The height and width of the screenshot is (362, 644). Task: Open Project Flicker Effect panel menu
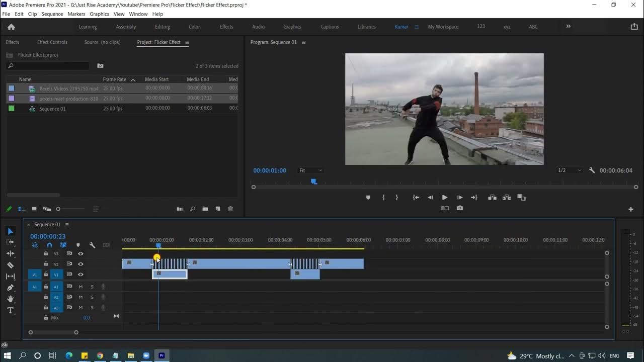(187, 42)
